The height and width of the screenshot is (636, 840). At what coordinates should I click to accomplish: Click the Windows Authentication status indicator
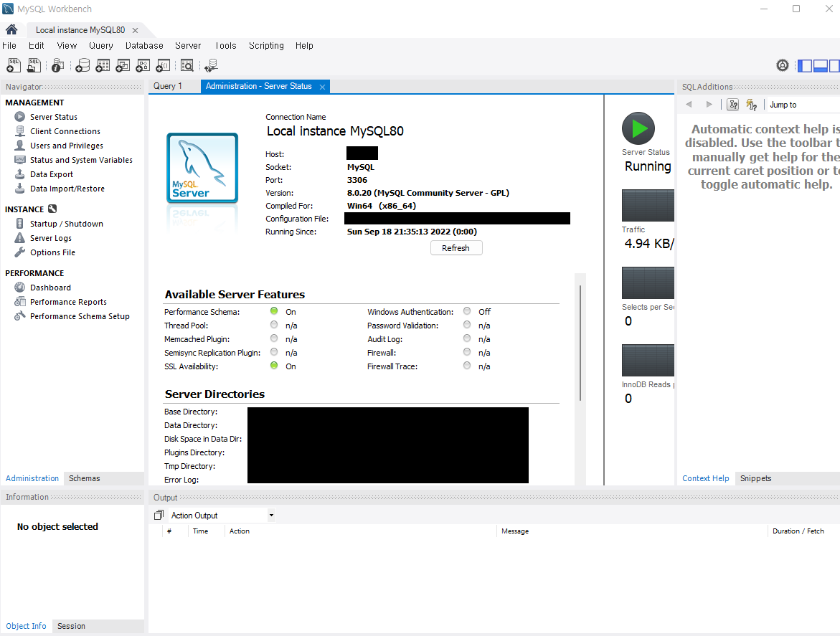(x=467, y=311)
